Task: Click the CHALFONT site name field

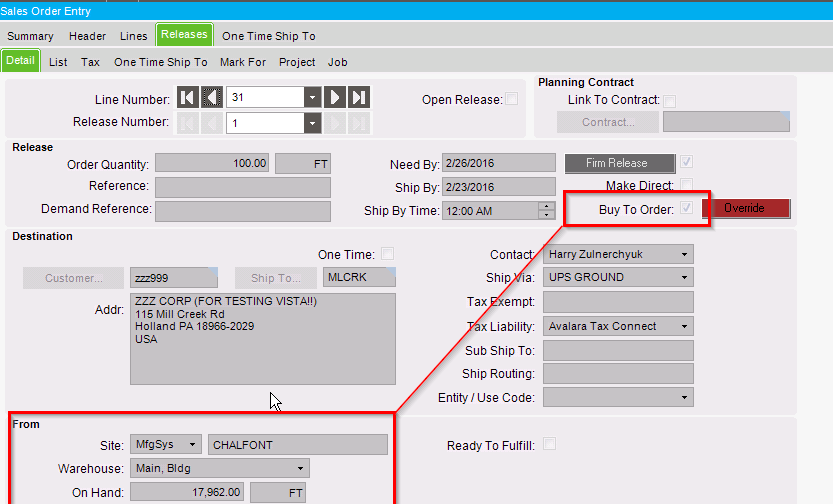Action: tap(298, 445)
